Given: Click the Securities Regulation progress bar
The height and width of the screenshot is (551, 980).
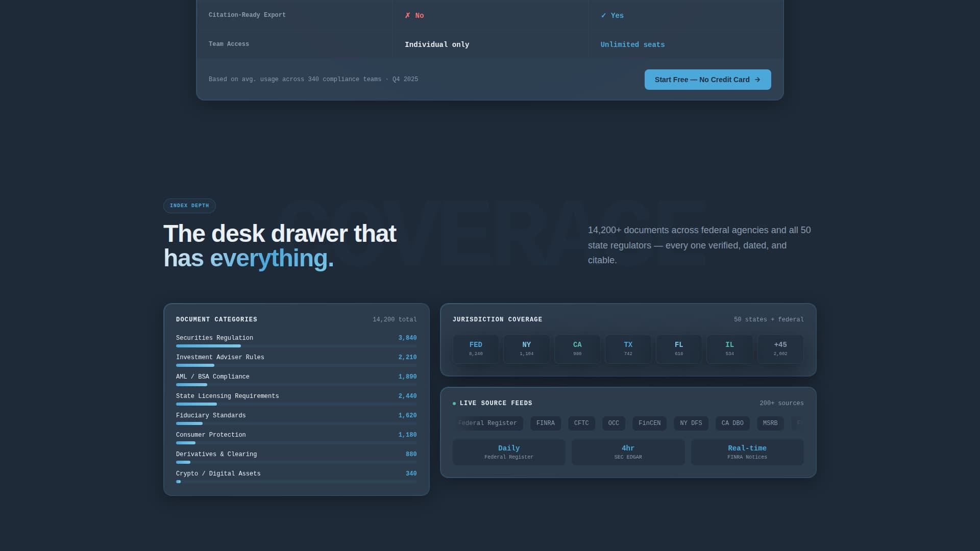Looking at the screenshot, I should tap(296, 346).
